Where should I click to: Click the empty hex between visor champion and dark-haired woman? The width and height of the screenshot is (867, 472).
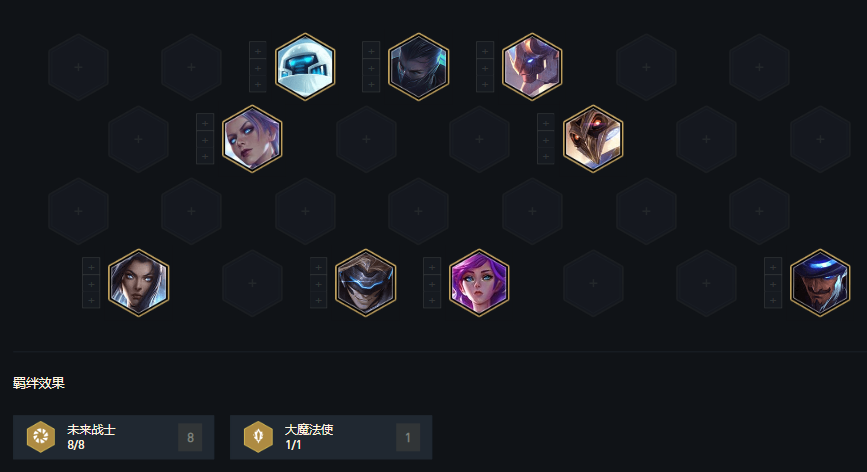pos(252,283)
